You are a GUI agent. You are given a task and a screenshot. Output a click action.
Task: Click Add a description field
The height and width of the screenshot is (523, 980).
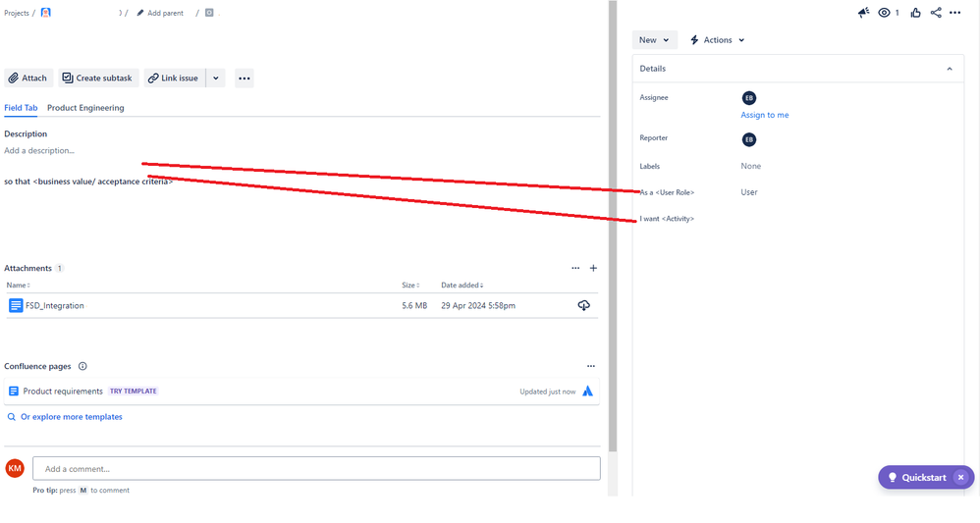pos(39,150)
